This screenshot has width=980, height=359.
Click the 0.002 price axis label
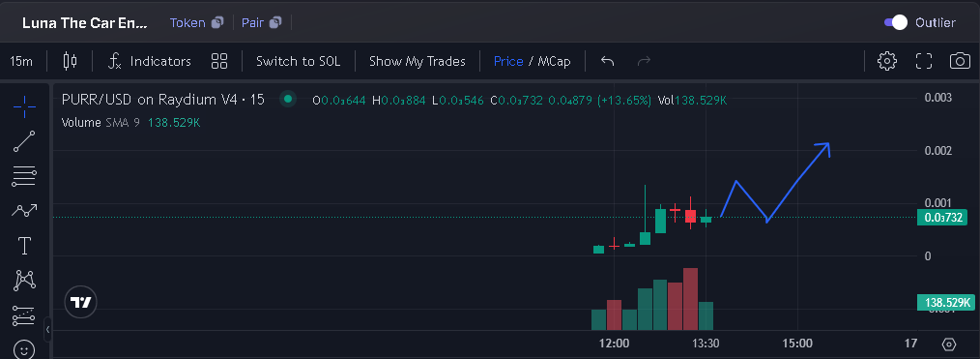point(938,151)
